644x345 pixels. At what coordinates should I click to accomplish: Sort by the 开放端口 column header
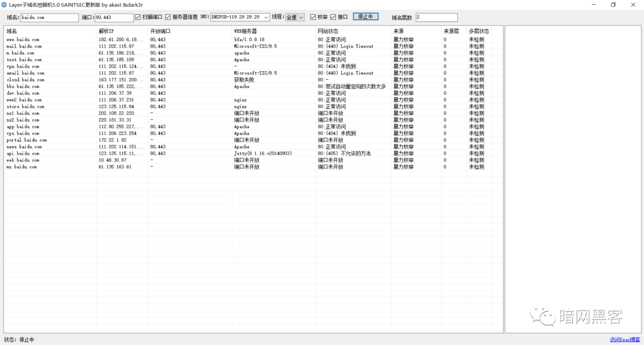click(190, 31)
